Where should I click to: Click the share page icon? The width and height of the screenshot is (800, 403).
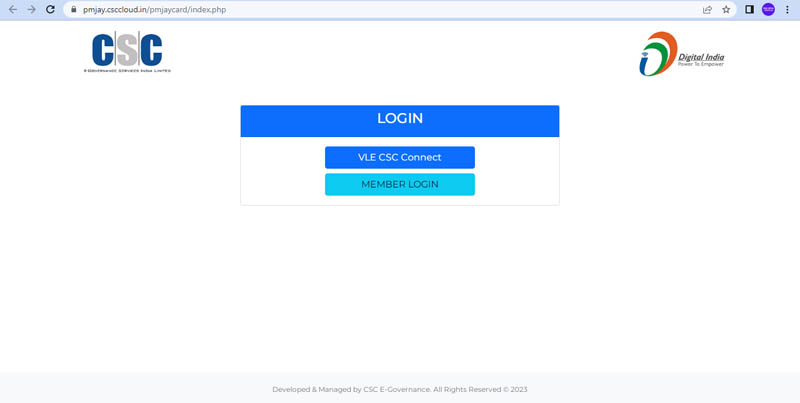(707, 10)
